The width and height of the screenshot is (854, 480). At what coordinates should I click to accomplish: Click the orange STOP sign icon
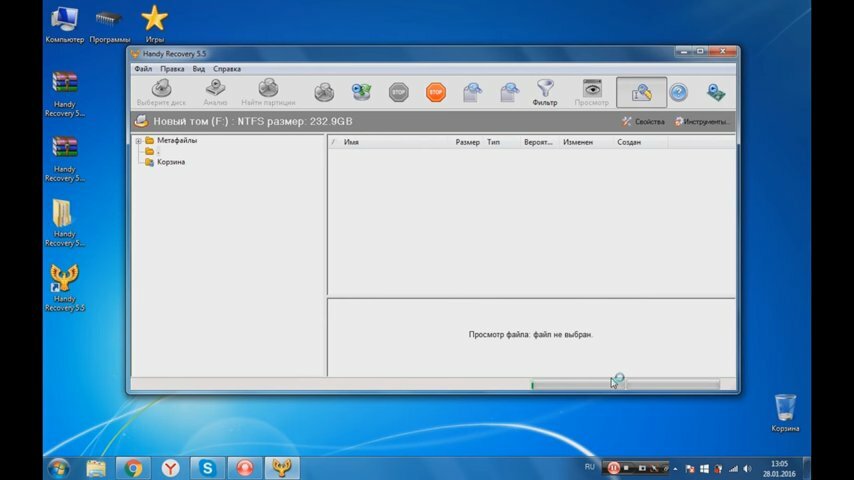click(436, 92)
